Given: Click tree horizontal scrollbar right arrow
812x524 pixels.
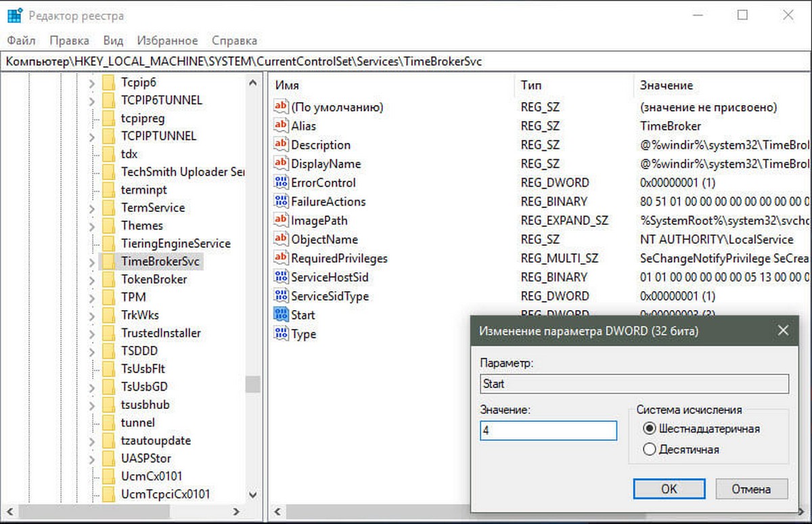Looking at the screenshot, I should pos(236,512).
